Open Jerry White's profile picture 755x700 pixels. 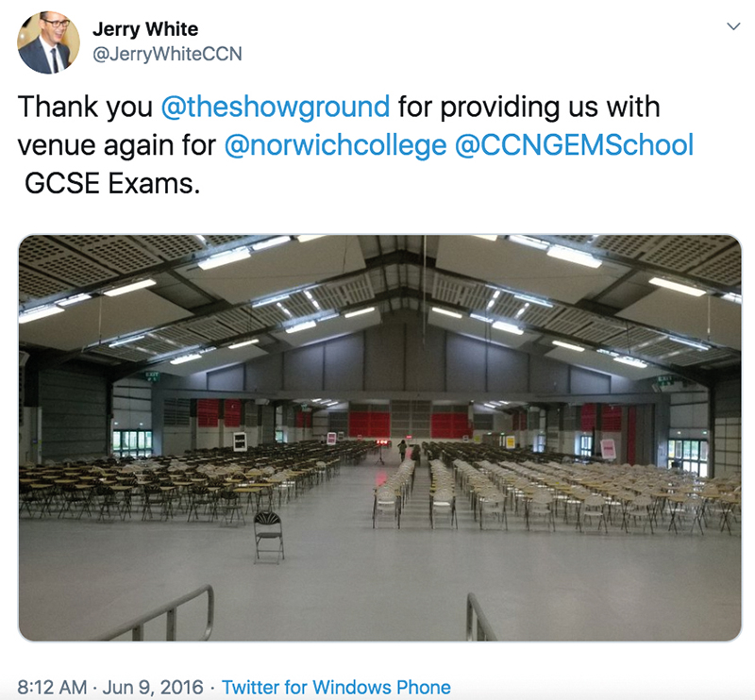click(x=49, y=42)
